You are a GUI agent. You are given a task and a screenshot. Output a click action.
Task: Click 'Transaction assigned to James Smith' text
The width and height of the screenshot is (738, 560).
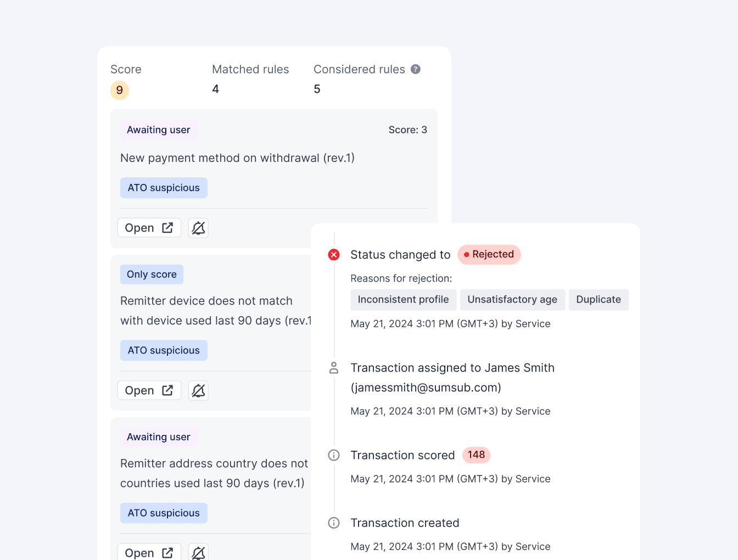[452, 368]
